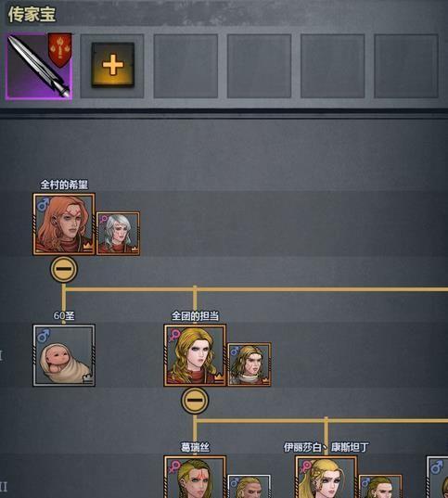Click the 传家宝 section header
The height and width of the screenshot is (498, 448).
32,15
